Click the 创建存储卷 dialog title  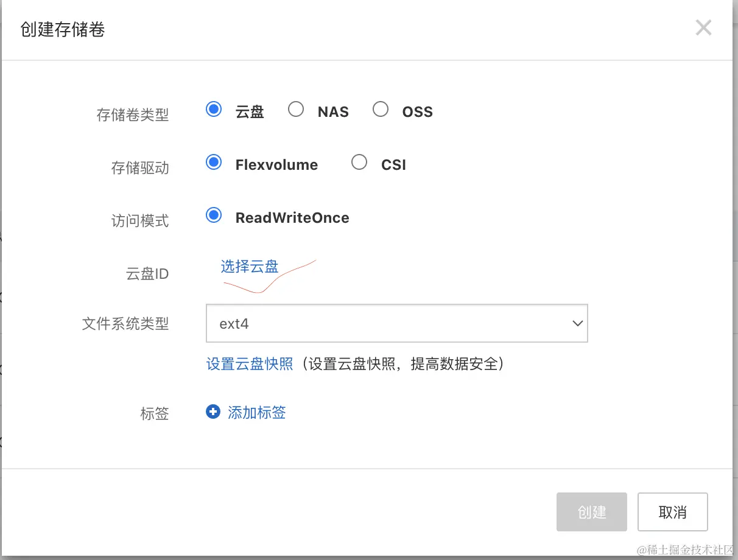(x=63, y=30)
